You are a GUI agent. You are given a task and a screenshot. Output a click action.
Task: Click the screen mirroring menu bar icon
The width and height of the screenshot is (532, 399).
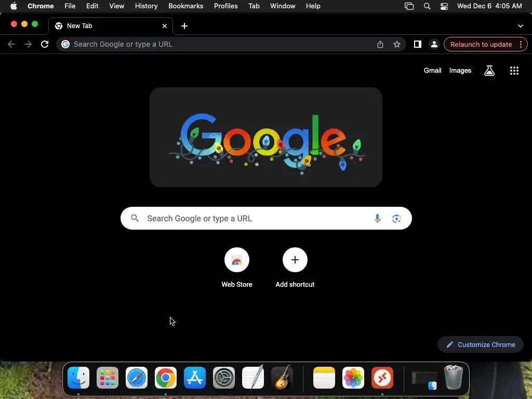coord(409,6)
